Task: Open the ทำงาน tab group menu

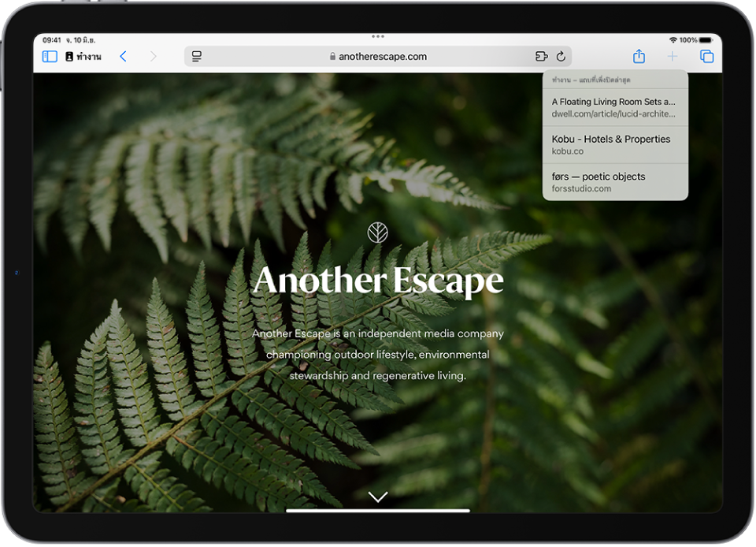Action: pyautogui.click(x=83, y=57)
